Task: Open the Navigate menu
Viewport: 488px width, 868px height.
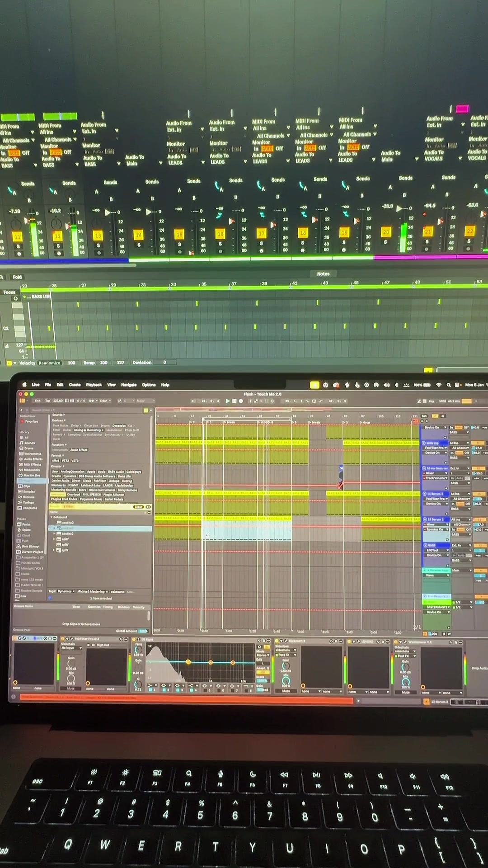Action: click(x=129, y=385)
